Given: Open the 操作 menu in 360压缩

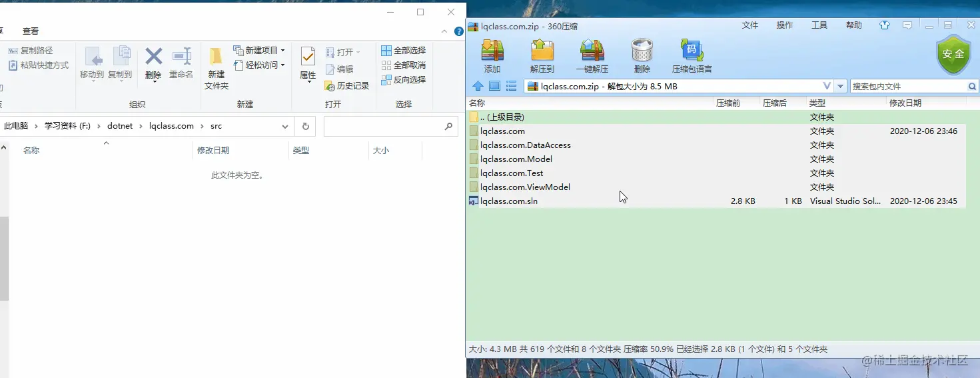Looking at the screenshot, I should (x=785, y=25).
